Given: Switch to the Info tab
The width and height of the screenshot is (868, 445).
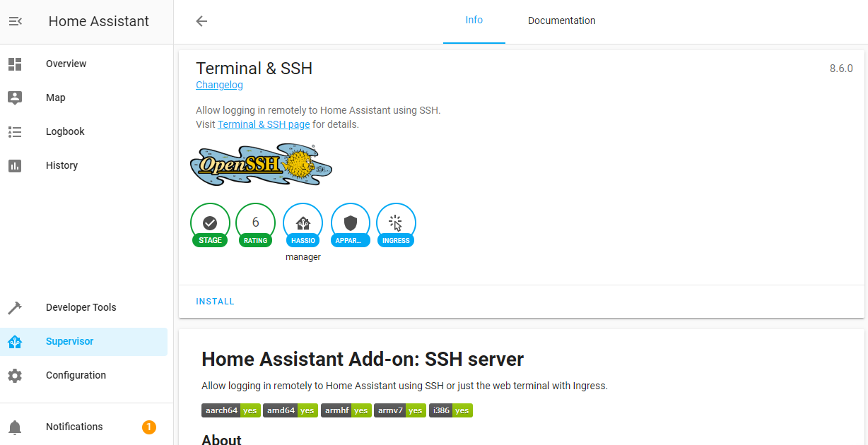Looking at the screenshot, I should [x=474, y=20].
